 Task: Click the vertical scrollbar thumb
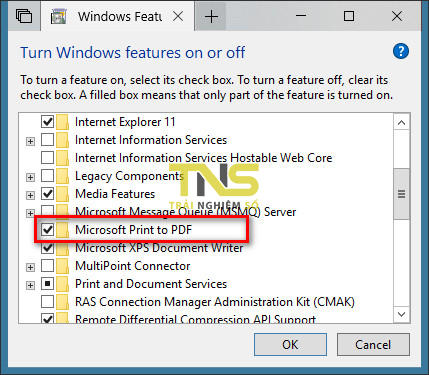click(402, 194)
